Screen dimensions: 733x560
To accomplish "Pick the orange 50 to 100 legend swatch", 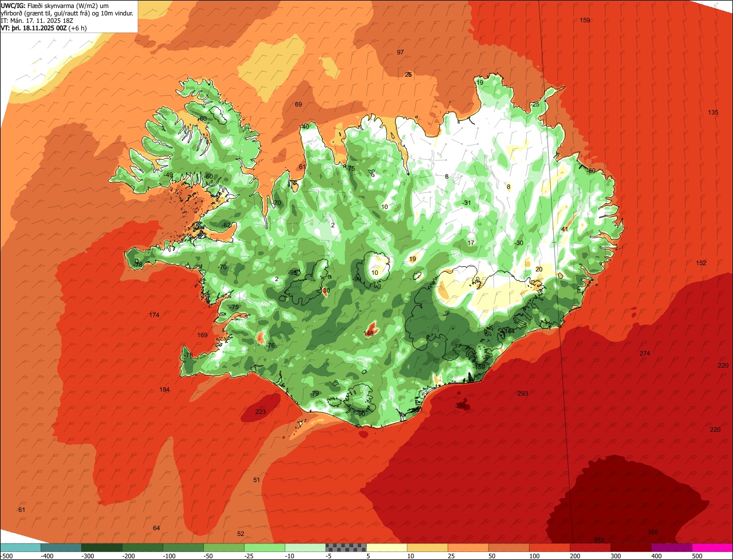I will click(x=508, y=547).
